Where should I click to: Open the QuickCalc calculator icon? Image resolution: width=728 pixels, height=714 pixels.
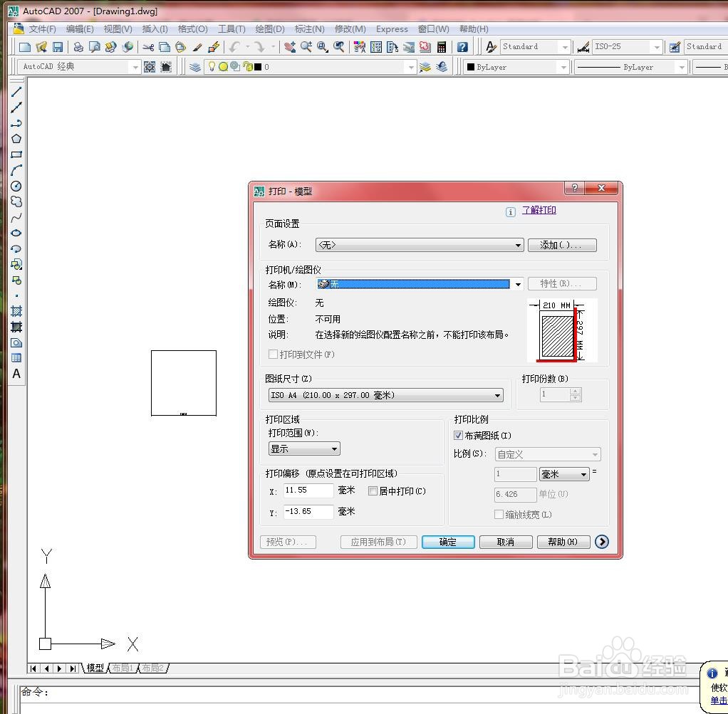442,47
